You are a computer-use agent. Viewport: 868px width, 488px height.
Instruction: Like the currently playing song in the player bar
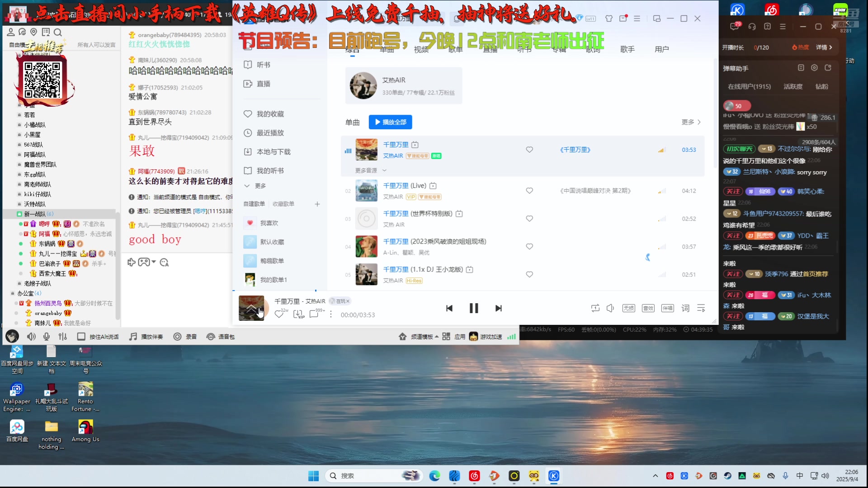279,314
